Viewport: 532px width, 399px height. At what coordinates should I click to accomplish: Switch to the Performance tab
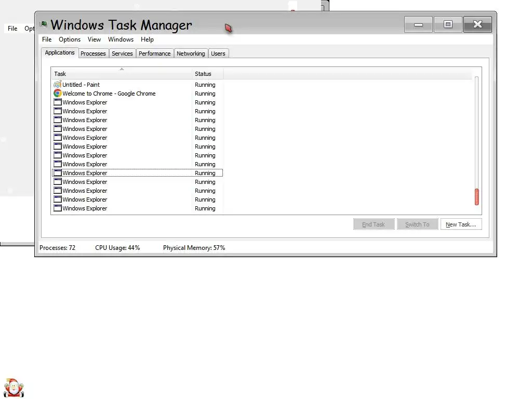pyautogui.click(x=155, y=54)
